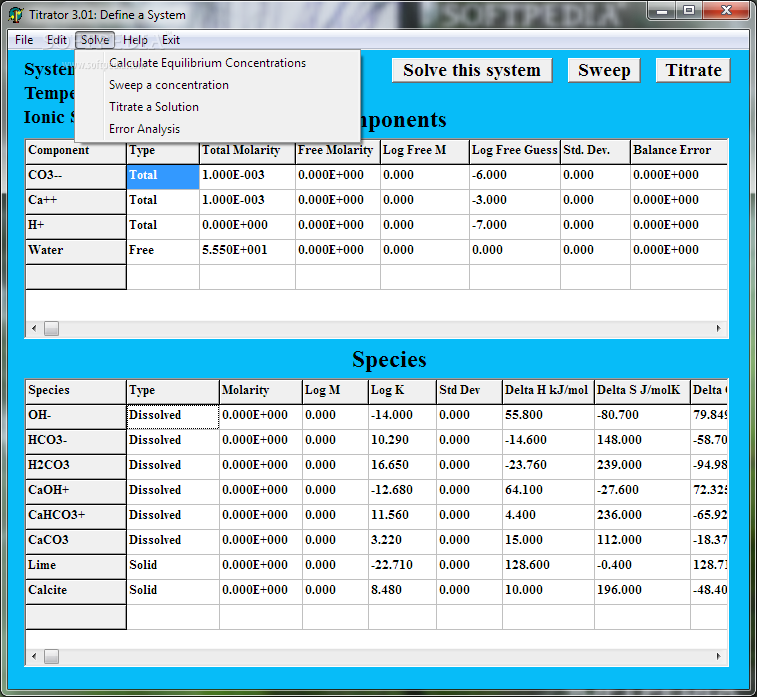Viewport: 757px width, 697px height.
Task: Click the Titrate button
Action: 693,70
